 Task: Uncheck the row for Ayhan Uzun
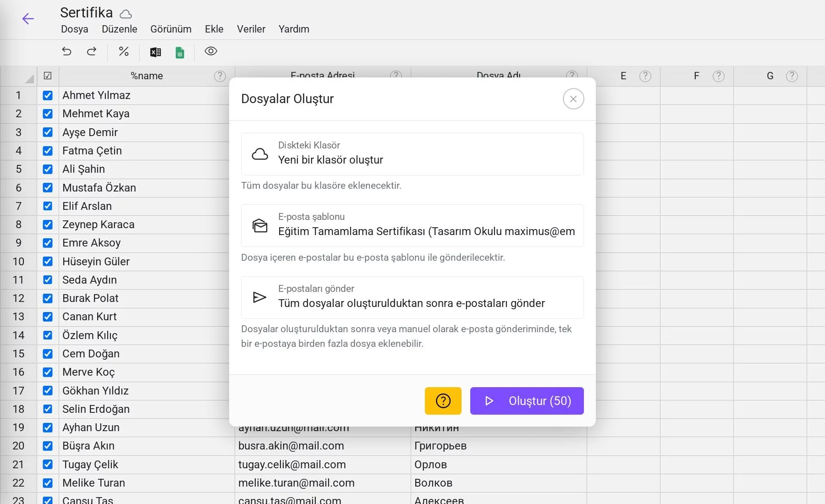[48, 427]
